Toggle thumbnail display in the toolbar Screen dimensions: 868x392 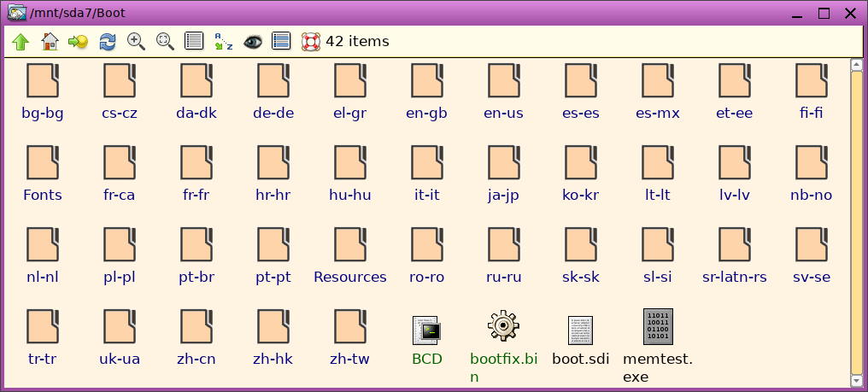281,42
